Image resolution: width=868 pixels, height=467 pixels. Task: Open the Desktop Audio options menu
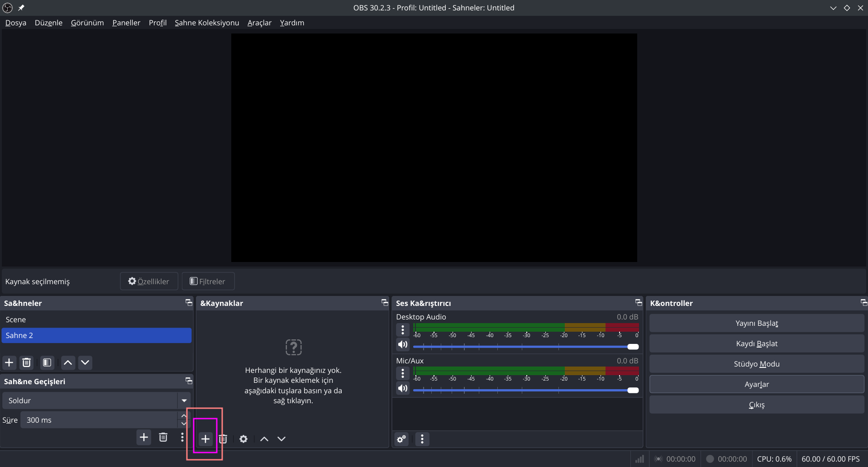tap(403, 330)
